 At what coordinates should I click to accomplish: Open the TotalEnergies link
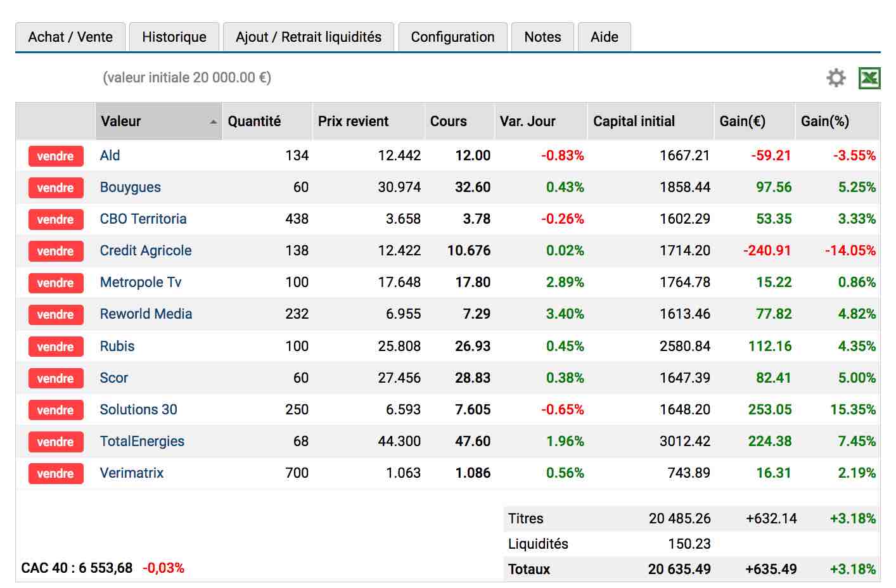point(142,441)
